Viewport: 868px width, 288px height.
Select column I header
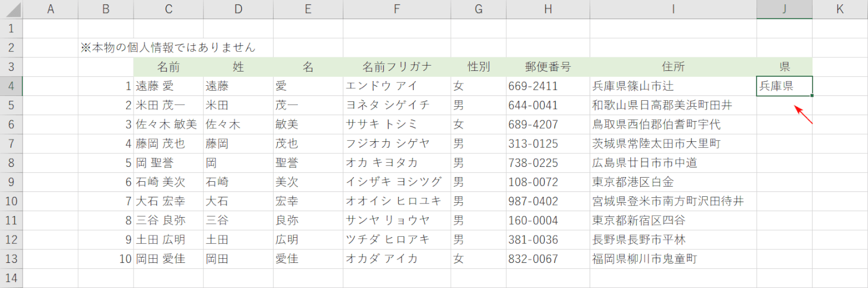point(674,9)
